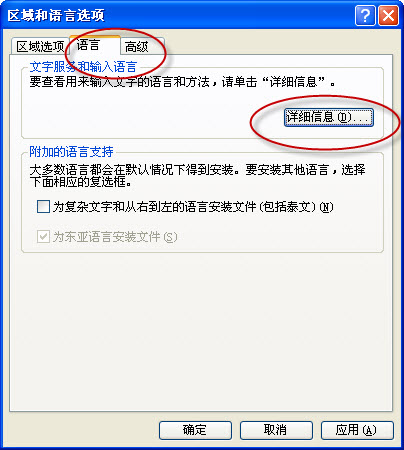This screenshot has width=404, height=450.
Task: Toggle the 为东亚语言安装文件(S) checkbox
Action: (x=43, y=237)
